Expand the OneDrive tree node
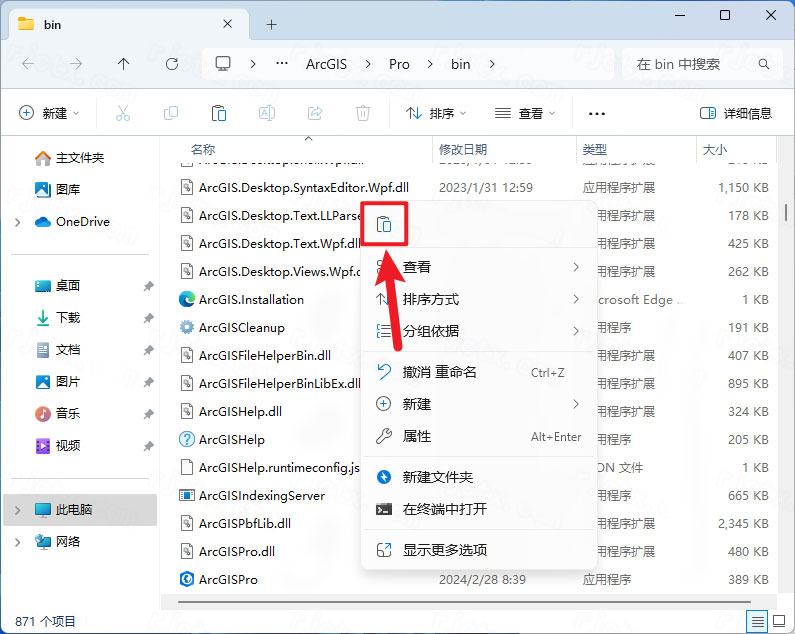Image resolution: width=795 pixels, height=634 pixels. (x=18, y=222)
